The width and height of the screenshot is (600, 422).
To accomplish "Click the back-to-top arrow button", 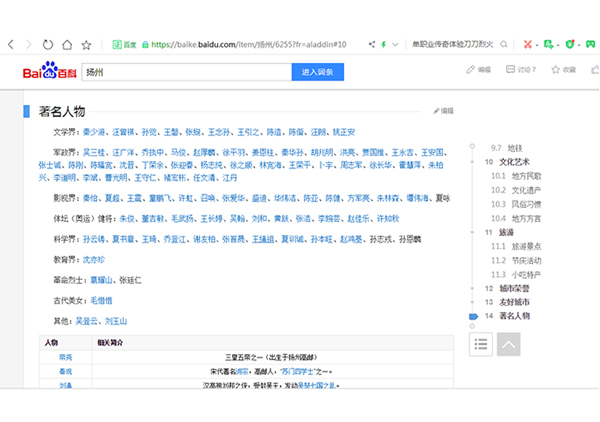I will click(508, 344).
